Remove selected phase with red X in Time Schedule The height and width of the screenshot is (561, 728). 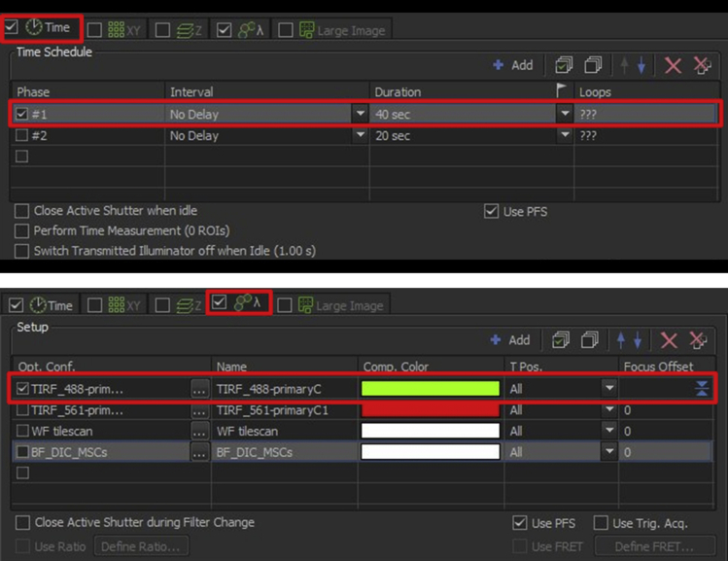[x=672, y=65]
